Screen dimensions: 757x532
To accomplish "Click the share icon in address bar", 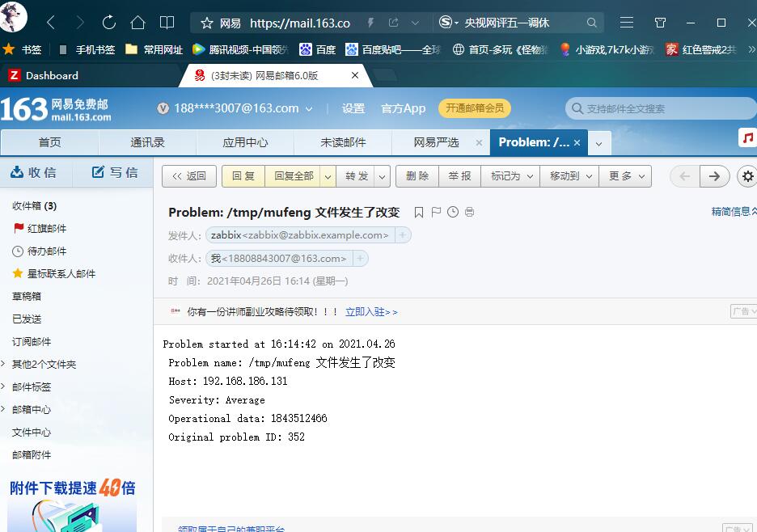I will [x=394, y=23].
